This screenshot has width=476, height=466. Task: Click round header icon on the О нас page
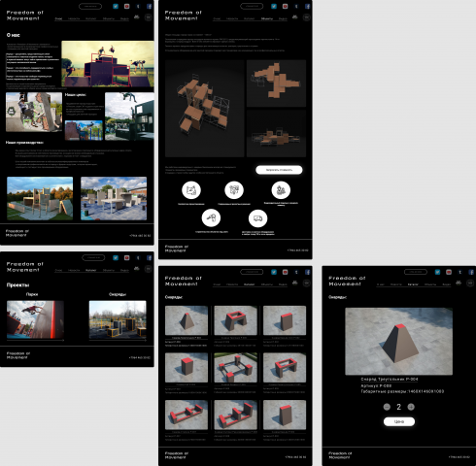[149, 17]
